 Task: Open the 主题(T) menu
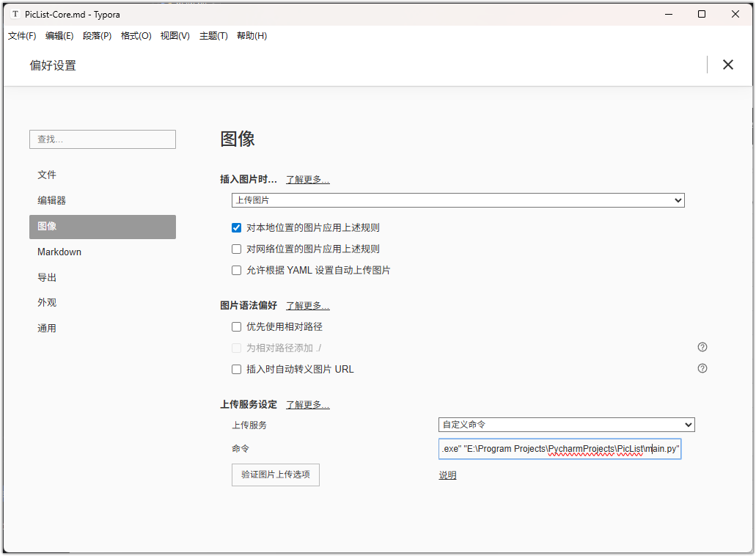(213, 36)
